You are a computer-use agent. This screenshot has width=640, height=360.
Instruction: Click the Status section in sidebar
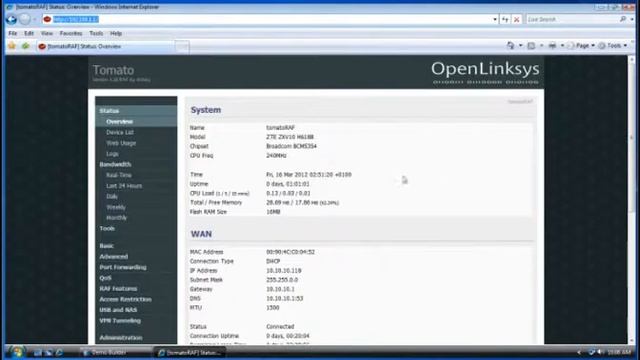pos(109,111)
